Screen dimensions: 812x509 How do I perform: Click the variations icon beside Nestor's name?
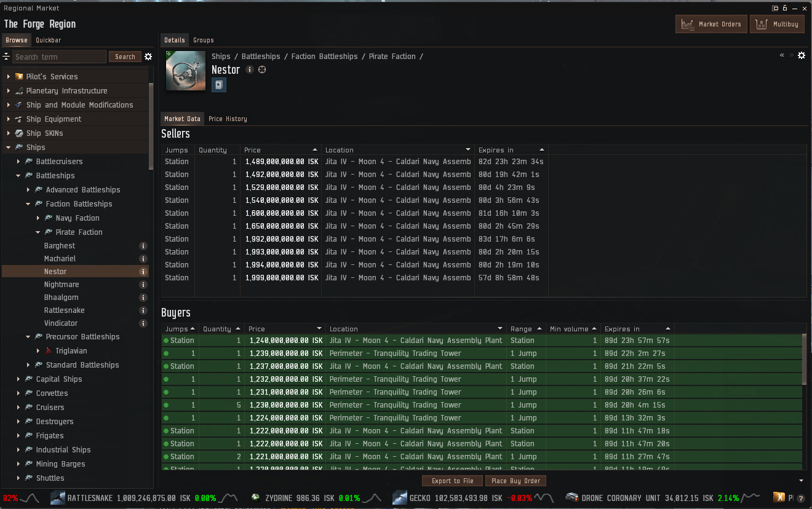(x=261, y=69)
